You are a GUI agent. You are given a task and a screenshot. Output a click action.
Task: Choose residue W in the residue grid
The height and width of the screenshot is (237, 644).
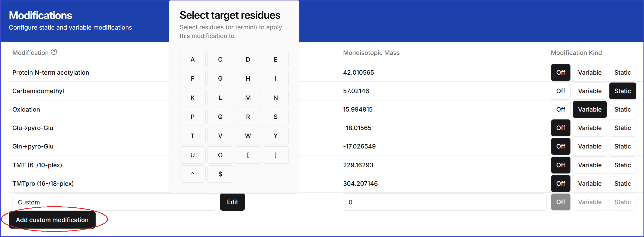(248, 136)
